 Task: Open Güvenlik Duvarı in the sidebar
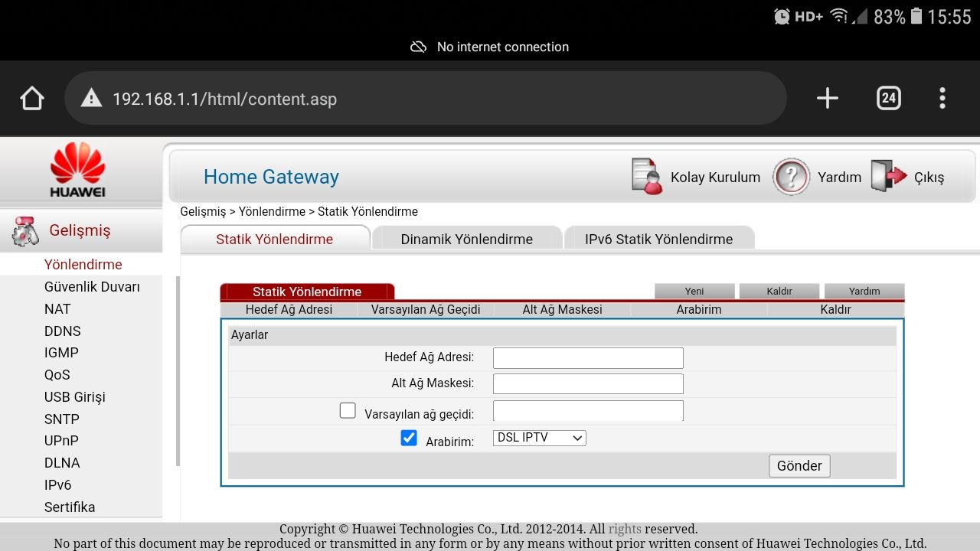[92, 286]
